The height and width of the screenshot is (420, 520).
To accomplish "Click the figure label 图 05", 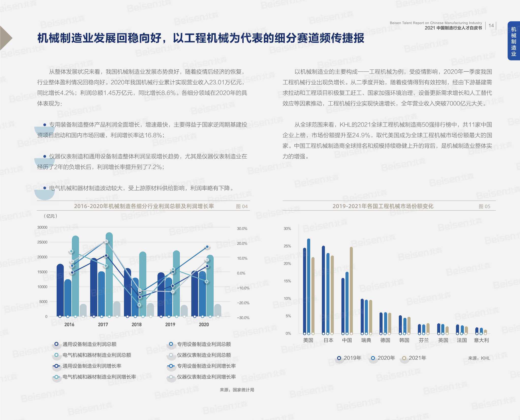I will point(484,206).
